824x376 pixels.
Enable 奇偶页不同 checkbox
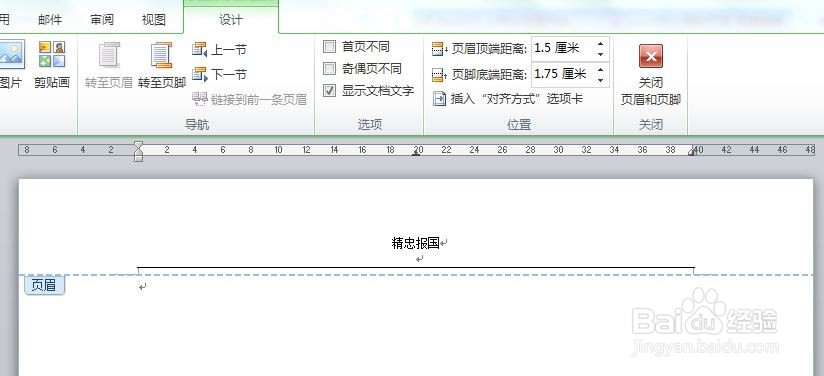(329, 68)
